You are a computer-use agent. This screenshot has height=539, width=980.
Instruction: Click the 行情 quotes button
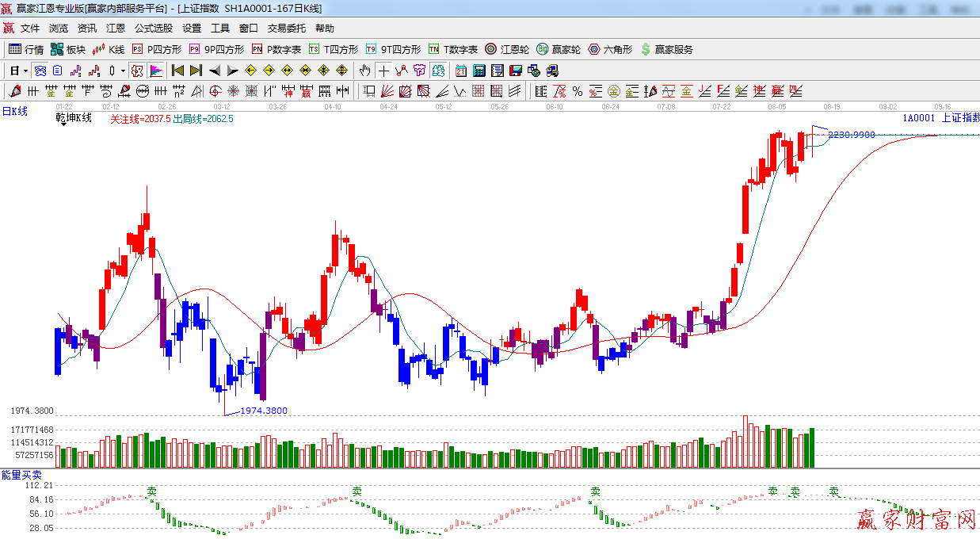26,49
